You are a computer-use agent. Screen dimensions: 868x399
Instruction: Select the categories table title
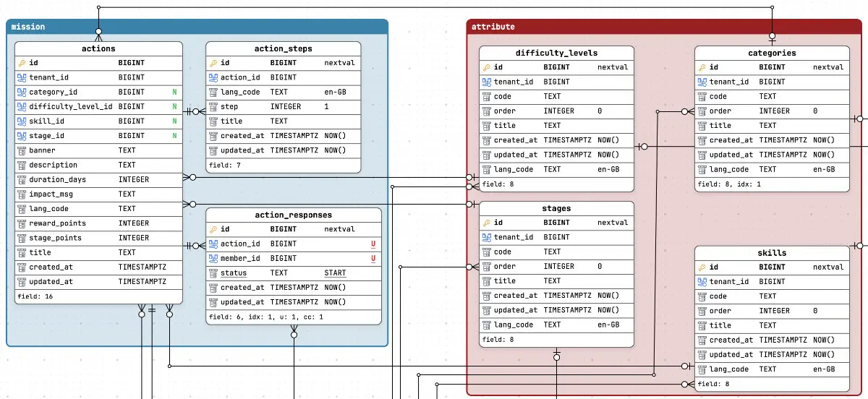(x=772, y=53)
